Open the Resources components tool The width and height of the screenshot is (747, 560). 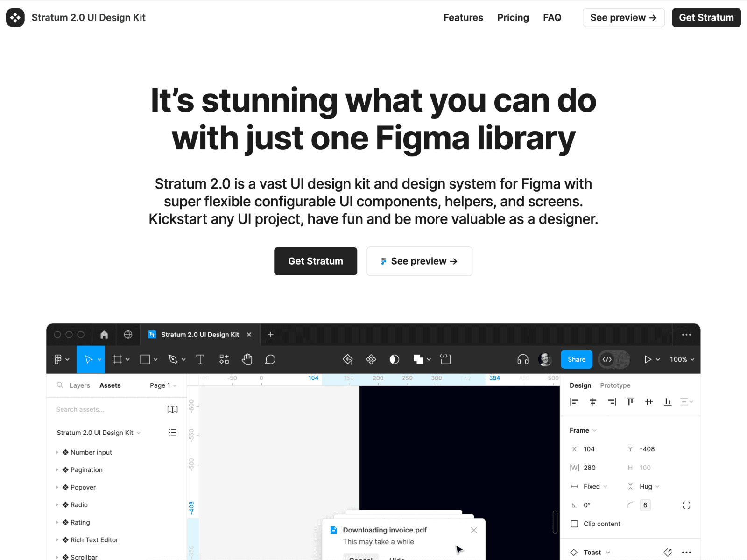click(x=224, y=359)
